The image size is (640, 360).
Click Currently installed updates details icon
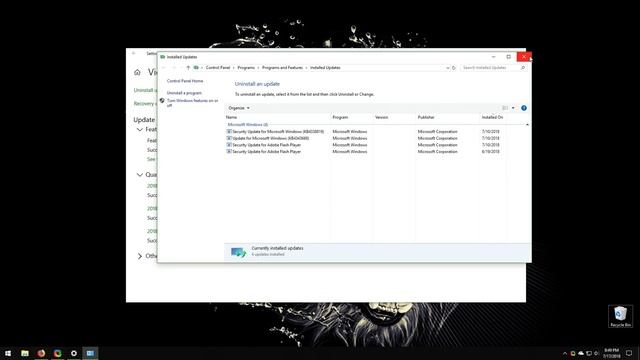point(238,251)
